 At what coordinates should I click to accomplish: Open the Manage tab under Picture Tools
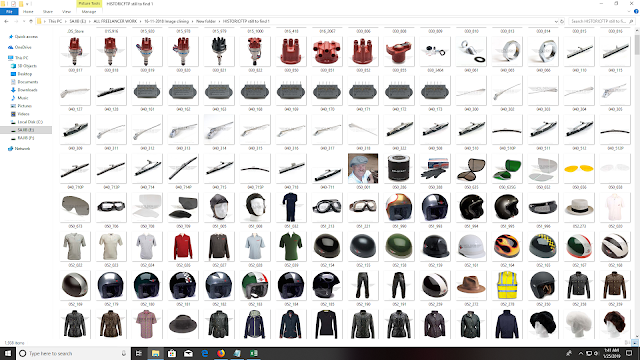click(89, 11)
